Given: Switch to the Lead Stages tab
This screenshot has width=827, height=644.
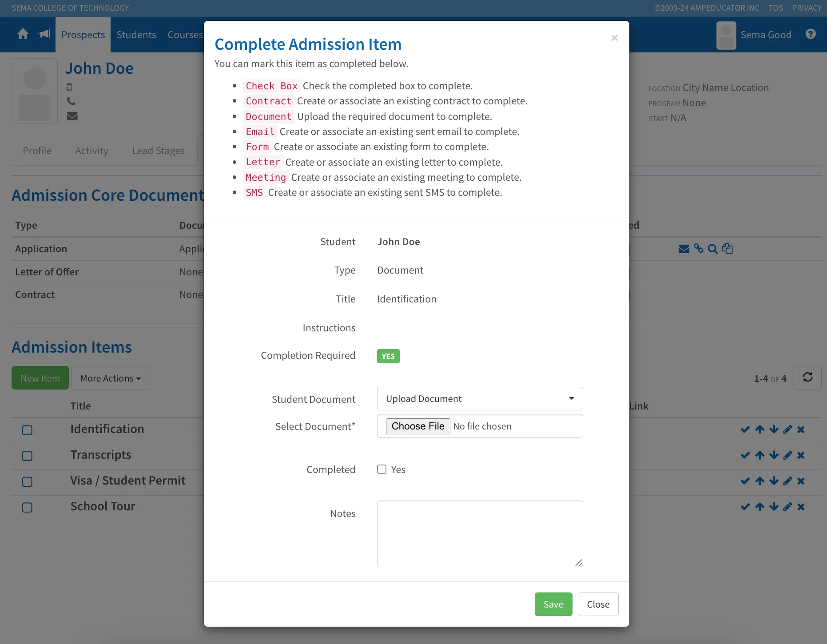Looking at the screenshot, I should pyautogui.click(x=158, y=151).
